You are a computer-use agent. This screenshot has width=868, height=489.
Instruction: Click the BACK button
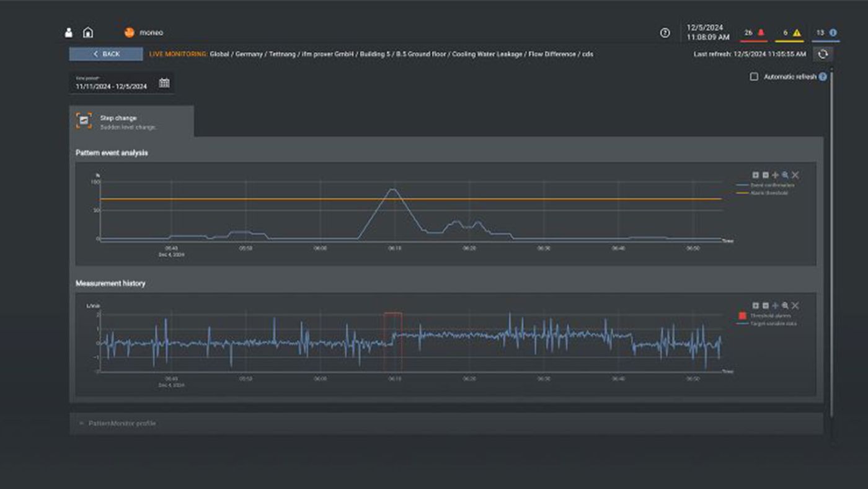(104, 54)
